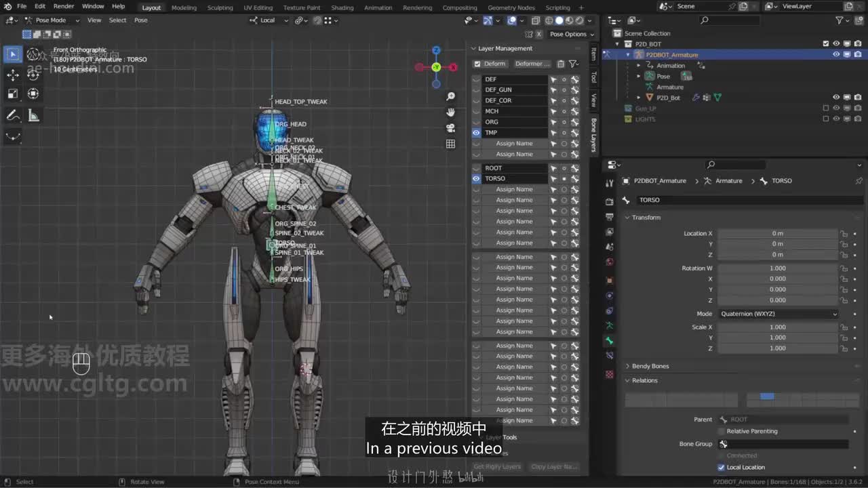Screen dimensions: 868x488
Task: Switch orthographic/perspective grid icon
Action: tap(450, 144)
